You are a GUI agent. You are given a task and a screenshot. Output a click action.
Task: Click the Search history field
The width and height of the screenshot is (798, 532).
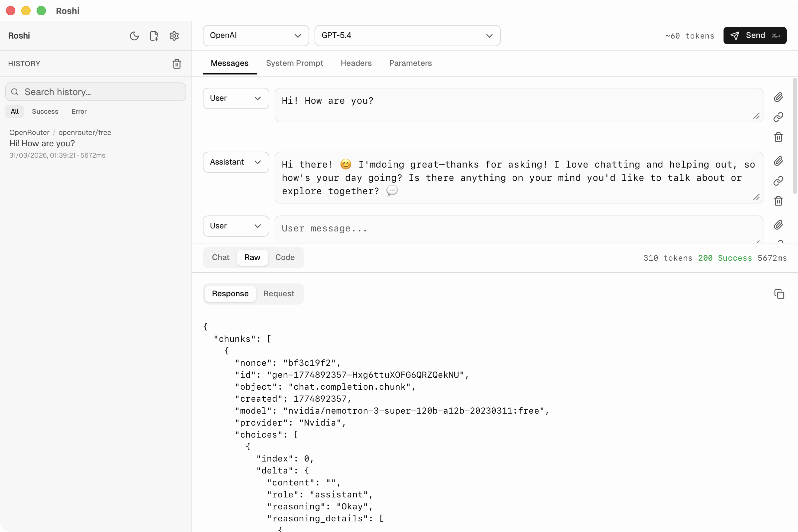click(96, 92)
